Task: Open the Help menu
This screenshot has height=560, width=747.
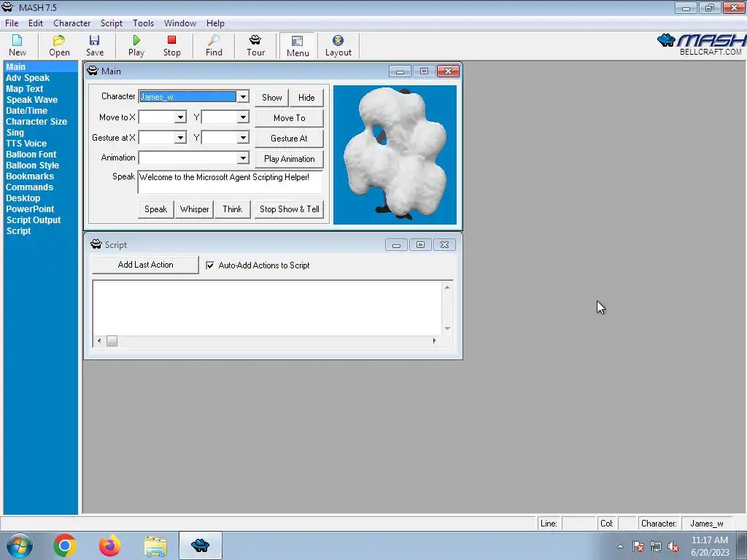Action: 215,23
